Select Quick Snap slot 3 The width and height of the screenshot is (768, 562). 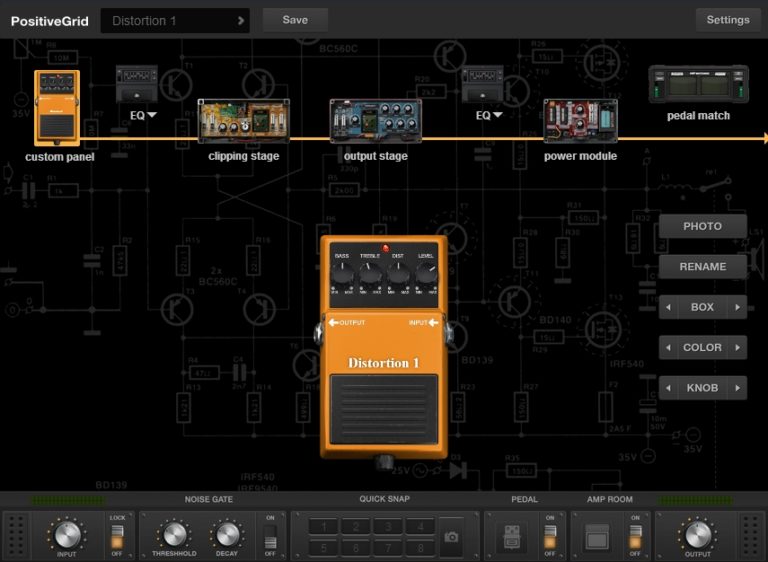pos(388,527)
